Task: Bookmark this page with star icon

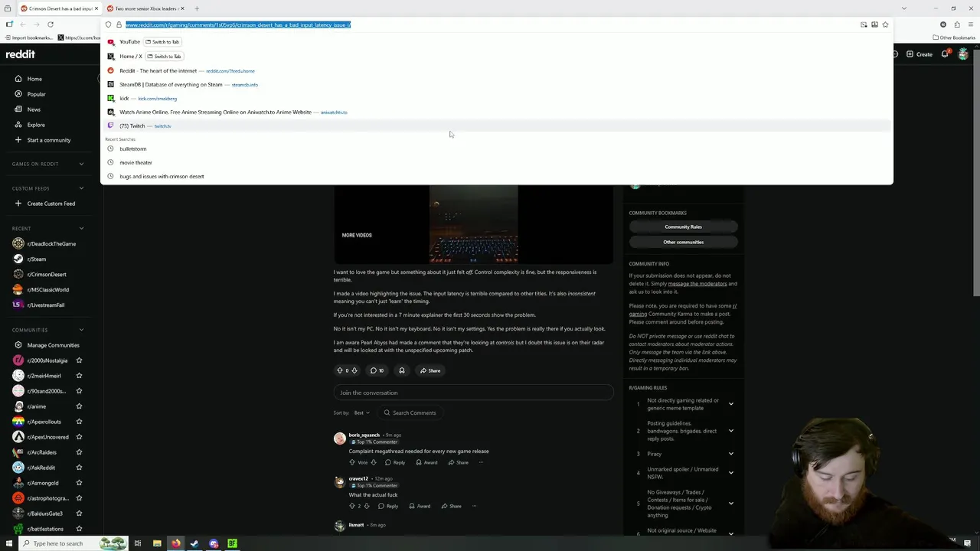Action: (885, 24)
